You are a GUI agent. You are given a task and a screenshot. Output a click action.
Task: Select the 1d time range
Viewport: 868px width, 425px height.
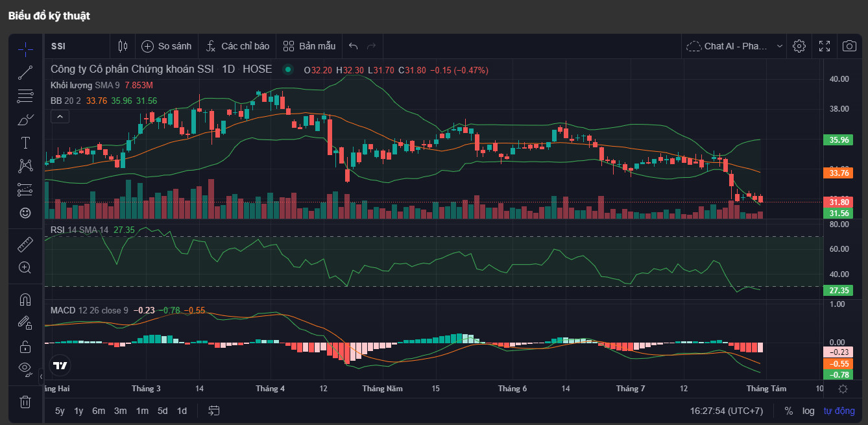[x=182, y=411]
